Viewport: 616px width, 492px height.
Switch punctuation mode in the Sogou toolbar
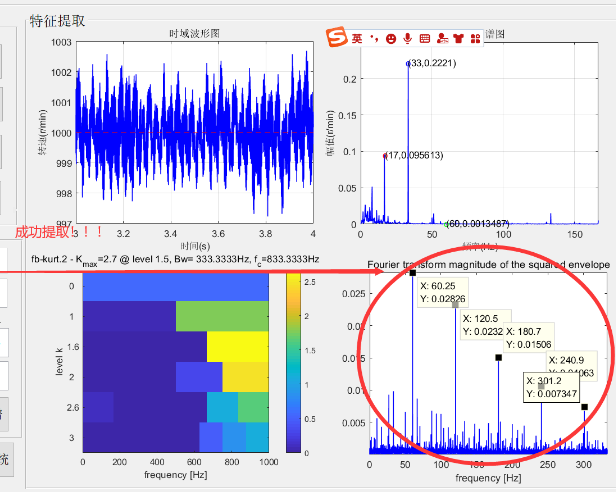374,39
